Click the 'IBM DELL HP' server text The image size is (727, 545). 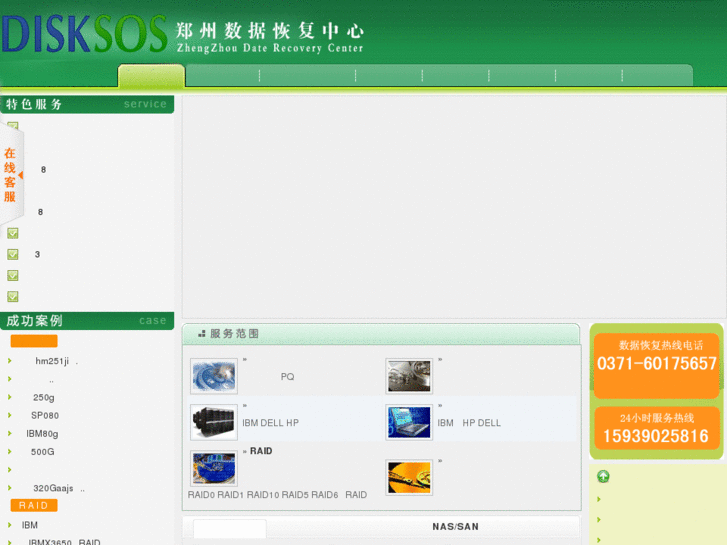tap(270, 423)
